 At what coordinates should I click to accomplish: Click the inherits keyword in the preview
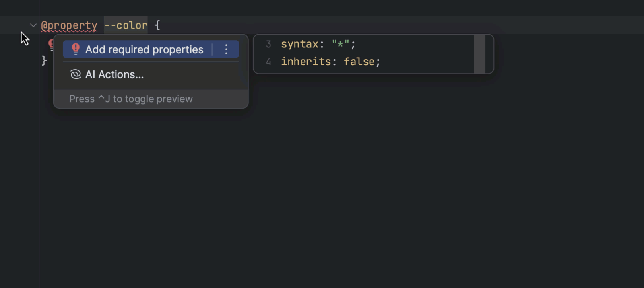coord(306,62)
